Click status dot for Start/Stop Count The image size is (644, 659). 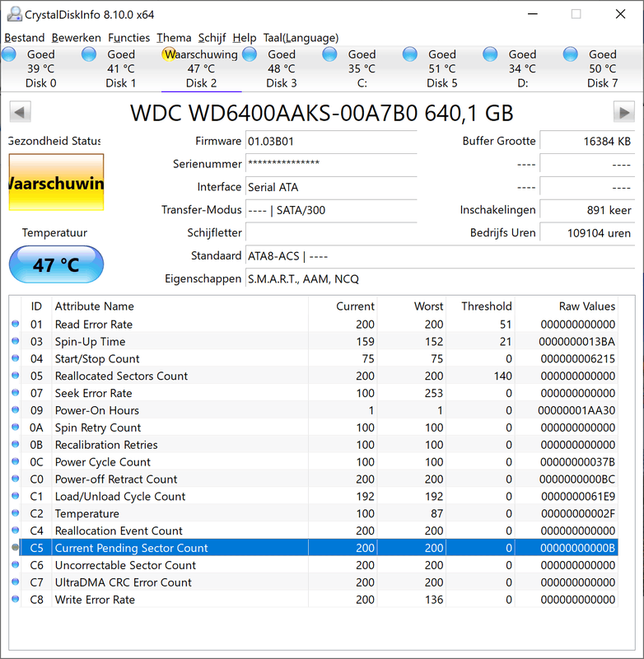(x=16, y=358)
